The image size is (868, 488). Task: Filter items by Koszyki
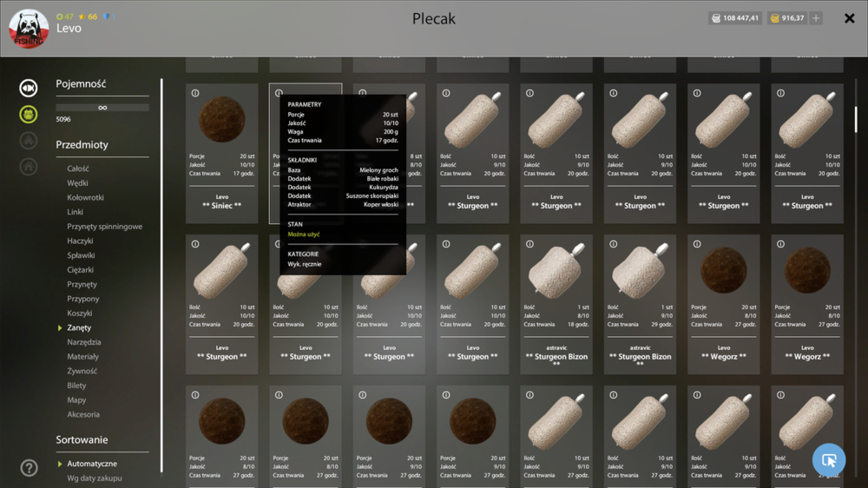[80, 313]
